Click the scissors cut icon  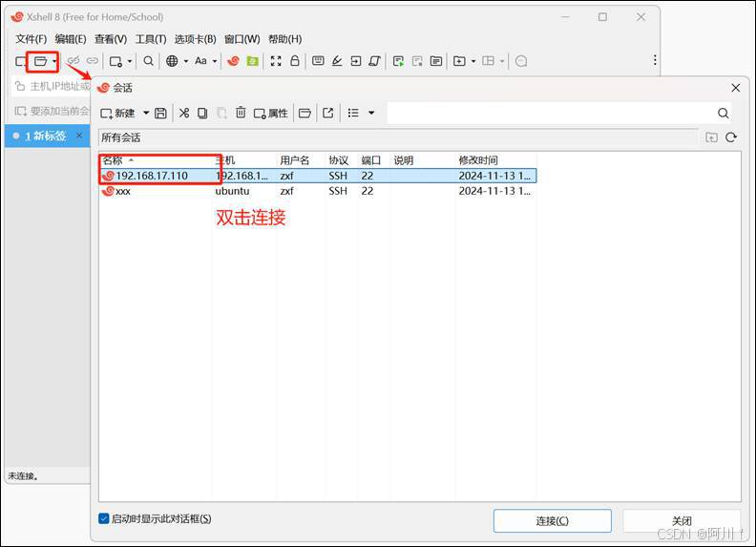click(183, 113)
